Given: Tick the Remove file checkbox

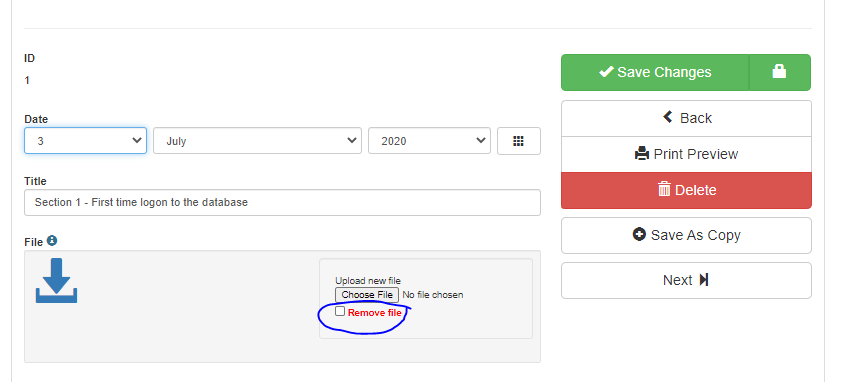Looking at the screenshot, I should pos(340,311).
